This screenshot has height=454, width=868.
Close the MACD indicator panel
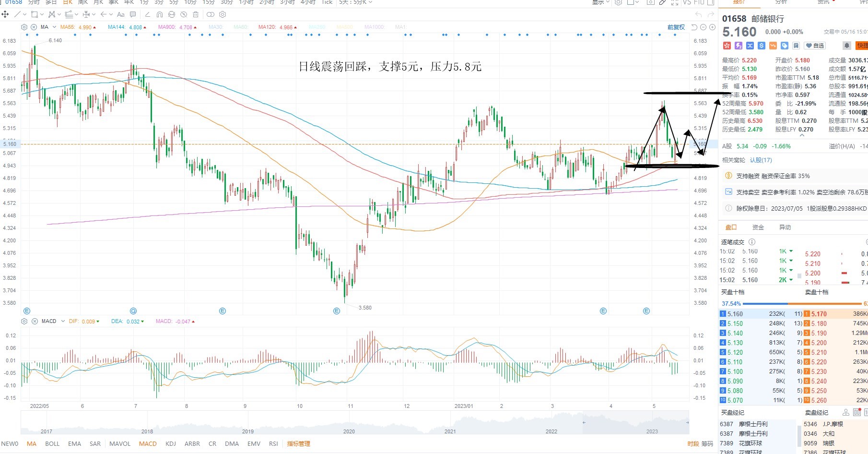click(35, 321)
